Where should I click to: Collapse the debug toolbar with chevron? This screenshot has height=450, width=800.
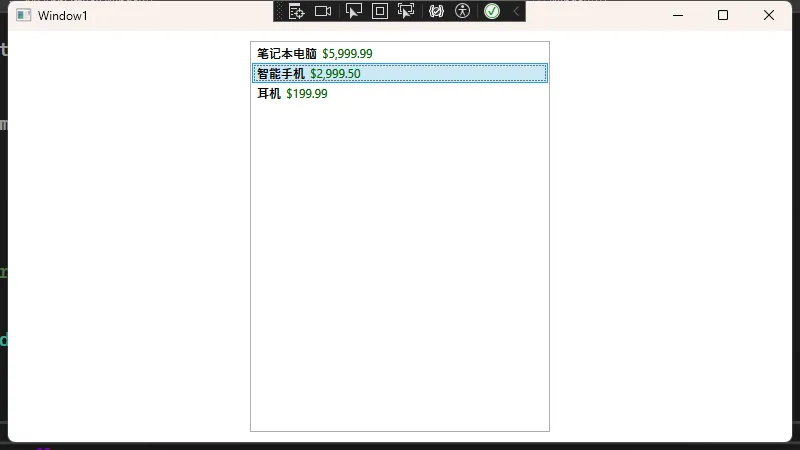pyautogui.click(x=516, y=11)
